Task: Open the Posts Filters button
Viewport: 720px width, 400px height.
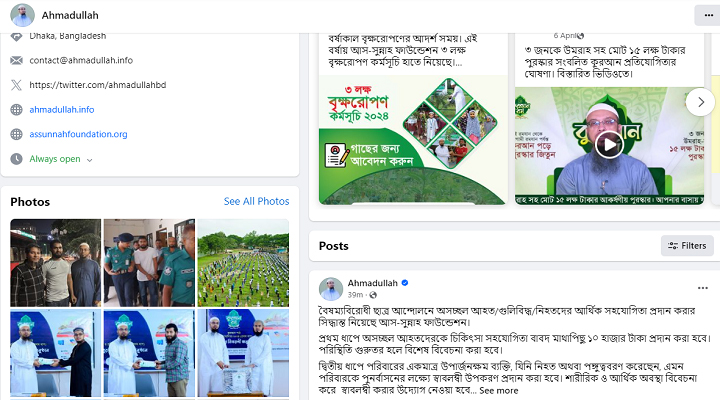Action: (687, 246)
